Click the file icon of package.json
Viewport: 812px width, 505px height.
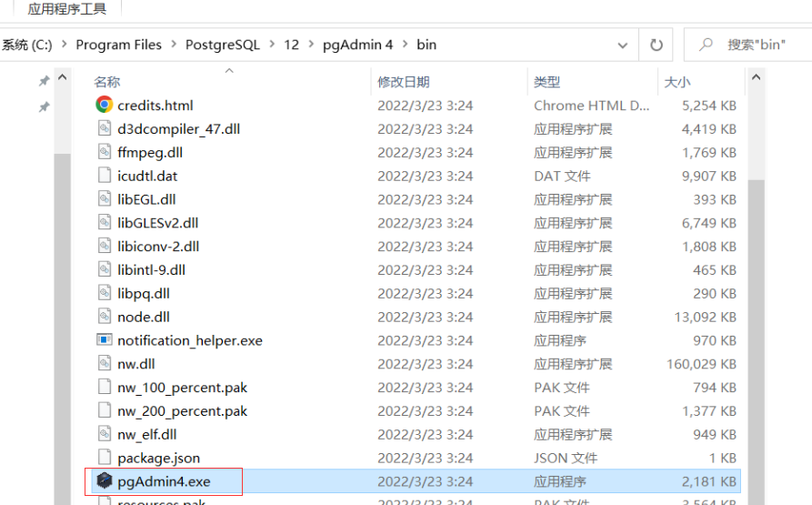click(104, 458)
